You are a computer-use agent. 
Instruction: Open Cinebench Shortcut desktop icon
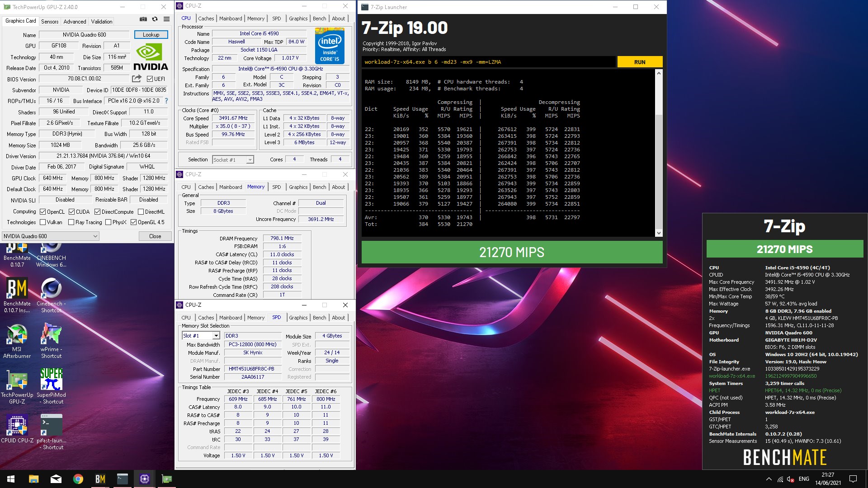tap(51, 296)
